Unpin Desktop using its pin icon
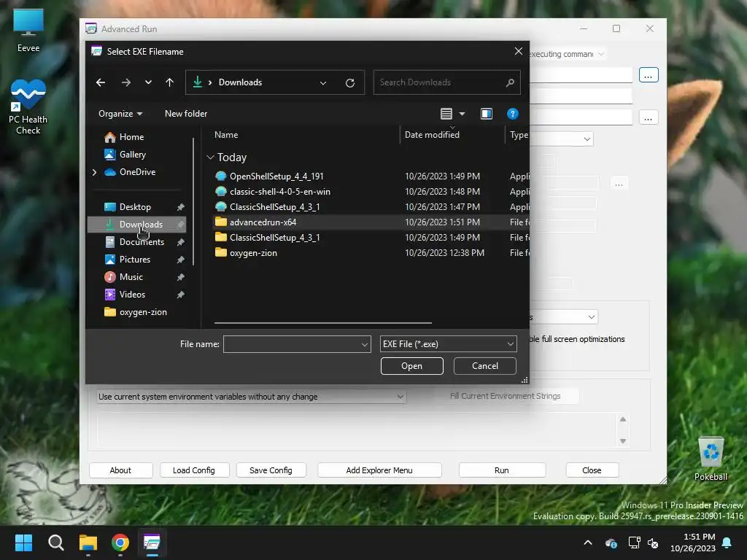 tap(181, 207)
